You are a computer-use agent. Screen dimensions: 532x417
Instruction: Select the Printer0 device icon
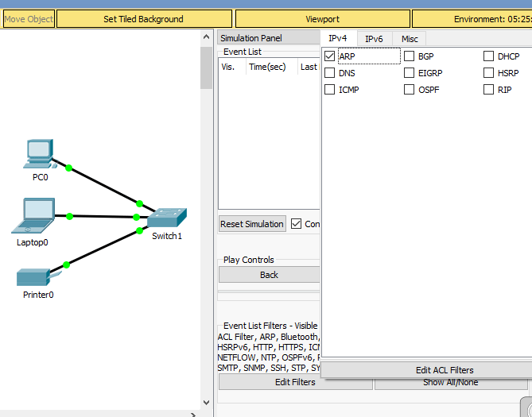coord(39,277)
